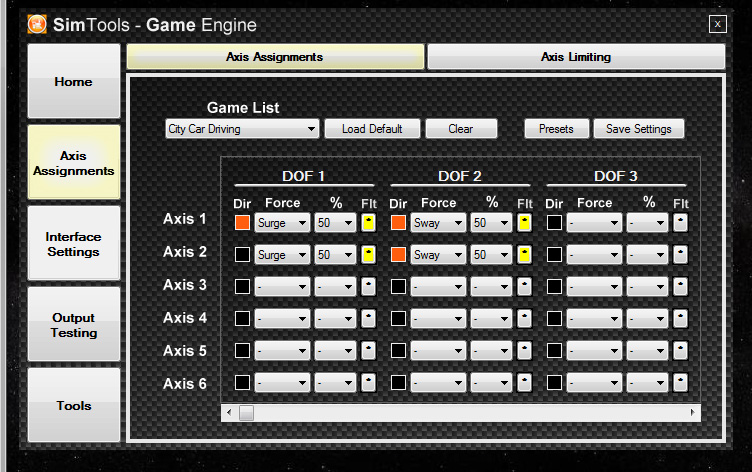Toggle Axis 3 DOF 3 direction box

(x=554, y=287)
